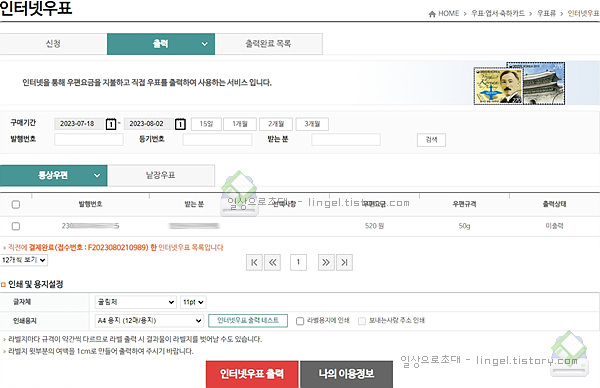Open the A4 용지 paper dropdown
The image size is (600, 388).
pos(149,320)
